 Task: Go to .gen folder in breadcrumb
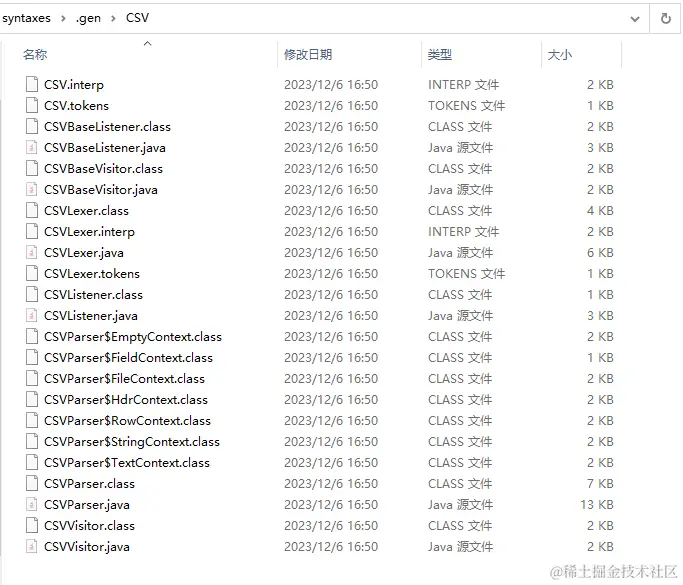click(x=88, y=18)
